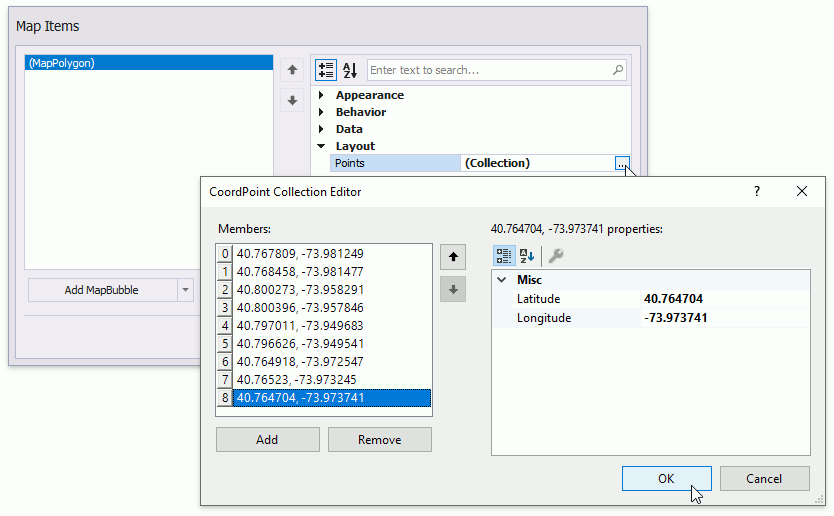Collapse the Misc category
The image size is (834, 516).
click(x=502, y=280)
